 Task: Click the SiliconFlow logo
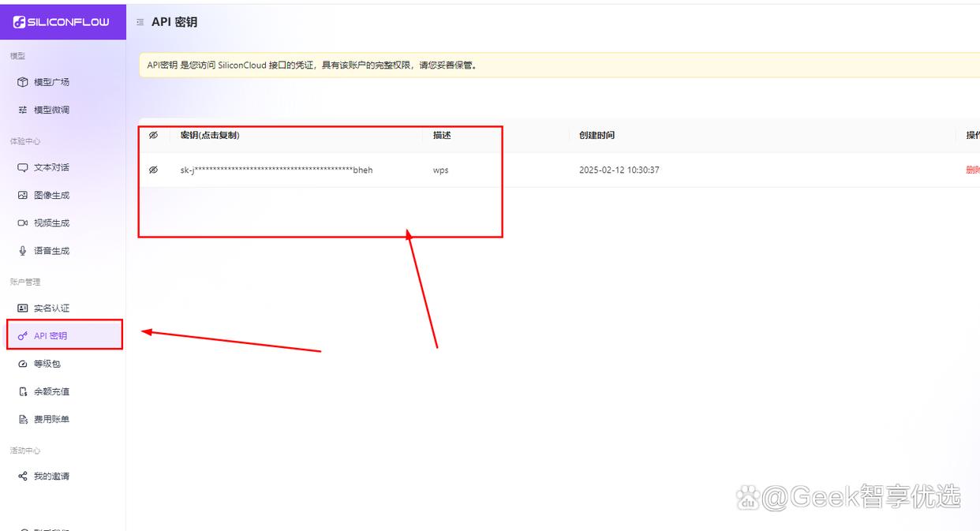pyautogui.click(x=62, y=22)
